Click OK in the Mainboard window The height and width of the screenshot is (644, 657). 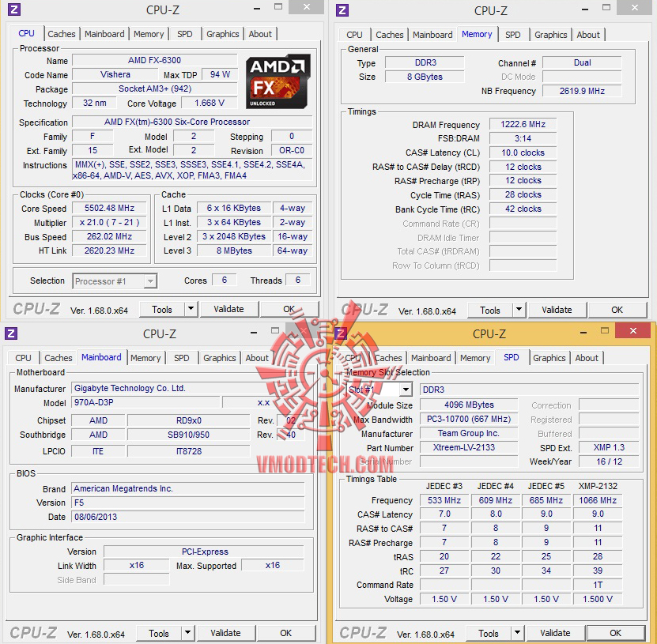pos(285,633)
